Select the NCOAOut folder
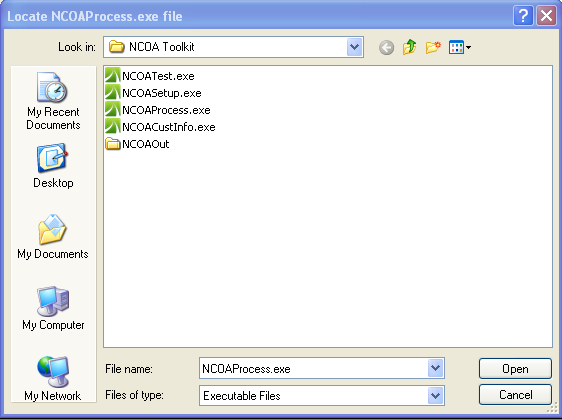 tap(137, 144)
